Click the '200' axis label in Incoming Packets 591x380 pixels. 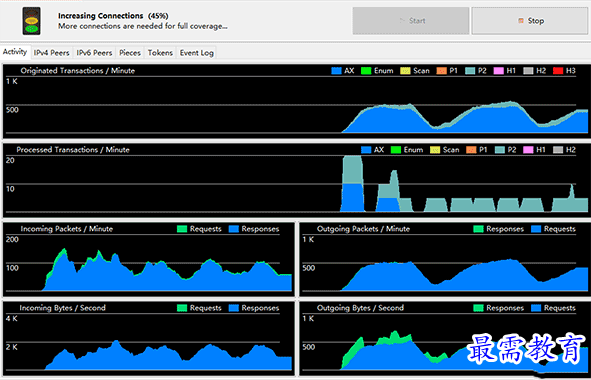pyautogui.click(x=12, y=239)
